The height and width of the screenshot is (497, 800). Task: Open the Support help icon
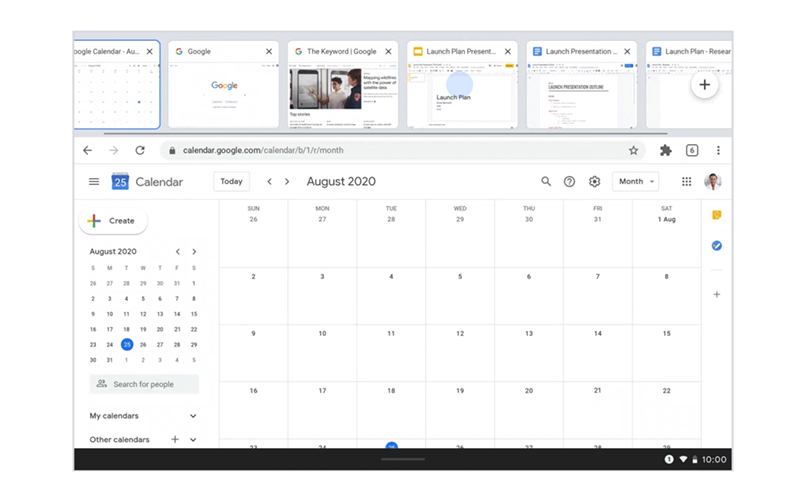coord(569,182)
